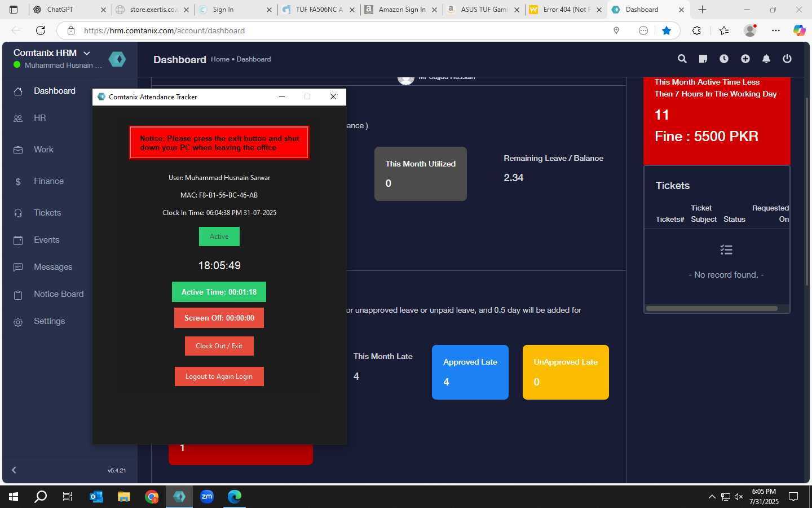This screenshot has height=508, width=812.
Task: Open a new browser tab
Action: click(702, 10)
